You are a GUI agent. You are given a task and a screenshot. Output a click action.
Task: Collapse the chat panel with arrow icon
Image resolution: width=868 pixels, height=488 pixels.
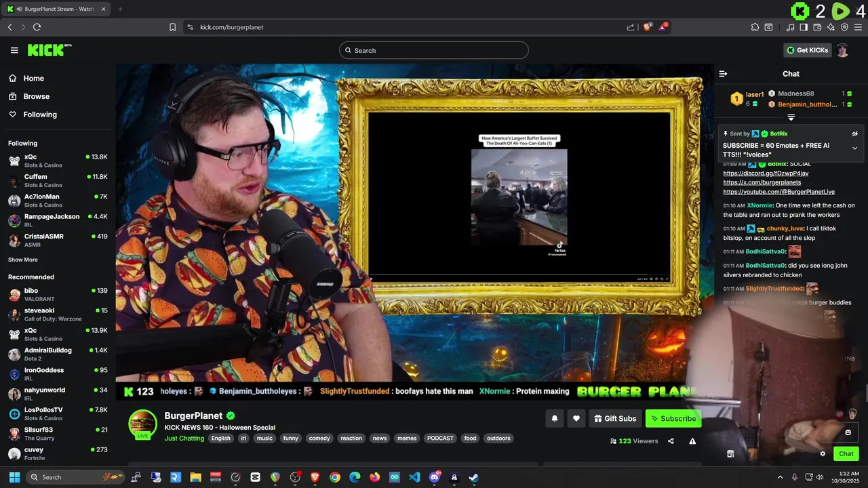pos(723,74)
